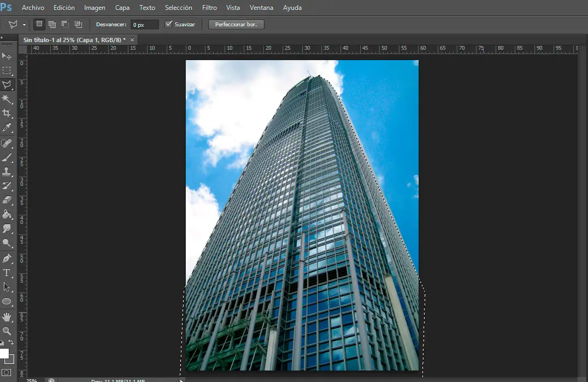Enable intersect with selection mode
This screenshot has height=382, width=588.
click(78, 25)
